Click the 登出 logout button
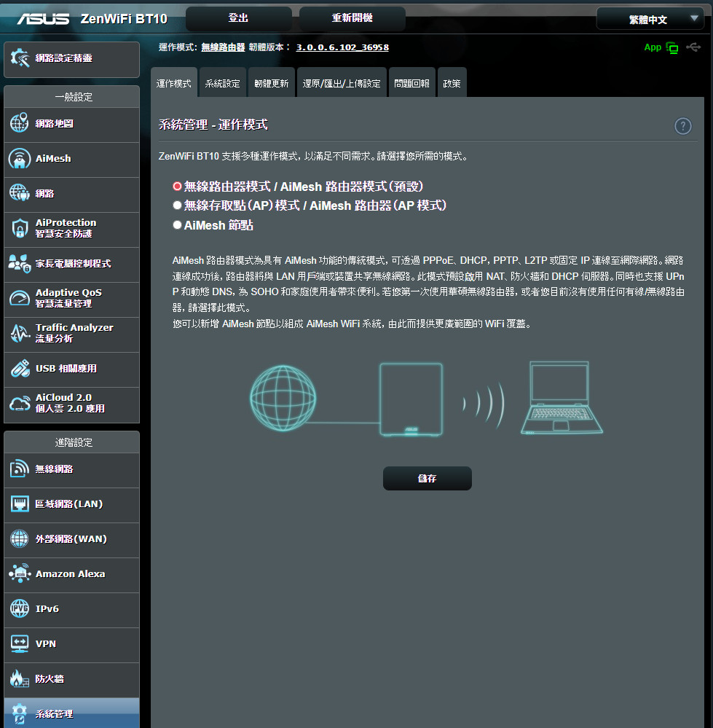Viewport: 713px width, 728px height. pyautogui.click(x=238, y=18)
